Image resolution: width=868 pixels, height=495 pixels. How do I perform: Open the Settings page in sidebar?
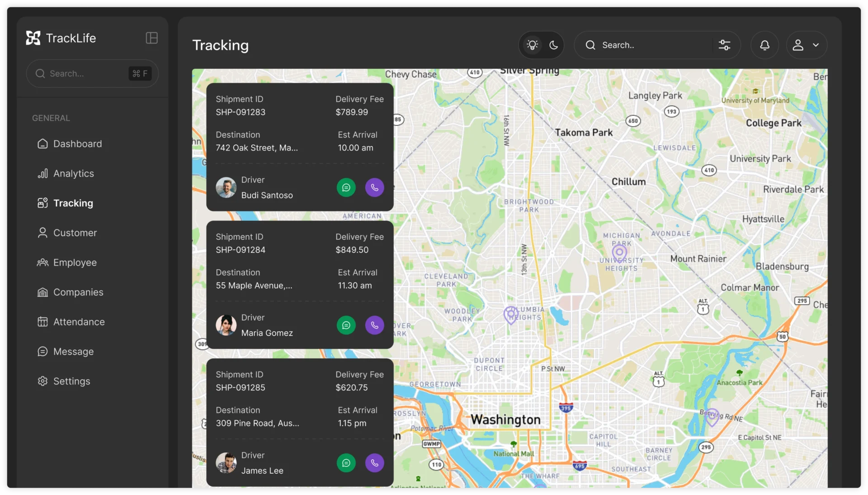click(71, 381)
